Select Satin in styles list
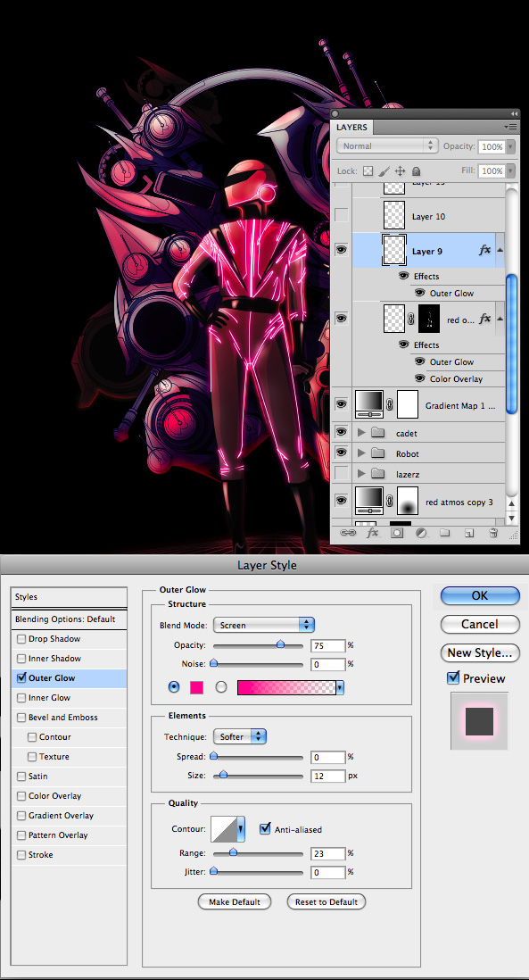This screenshot has height=980, width=529. click(37, 776)
